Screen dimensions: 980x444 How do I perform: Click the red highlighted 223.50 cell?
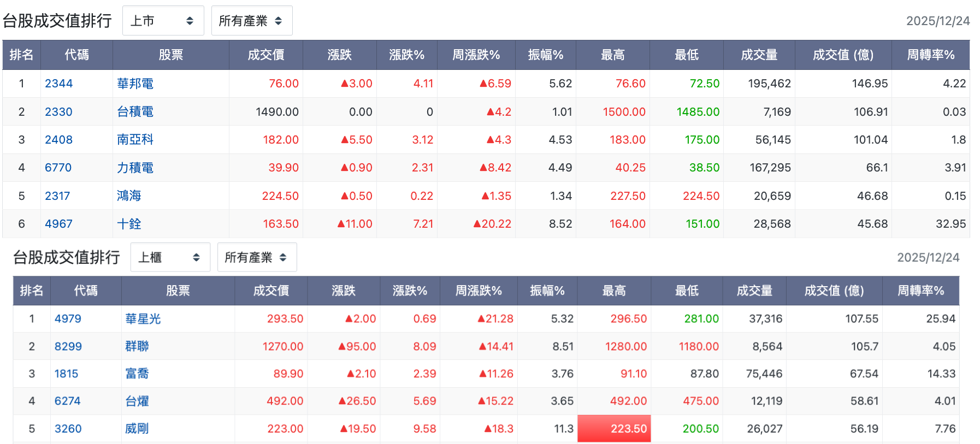[614, 429]
